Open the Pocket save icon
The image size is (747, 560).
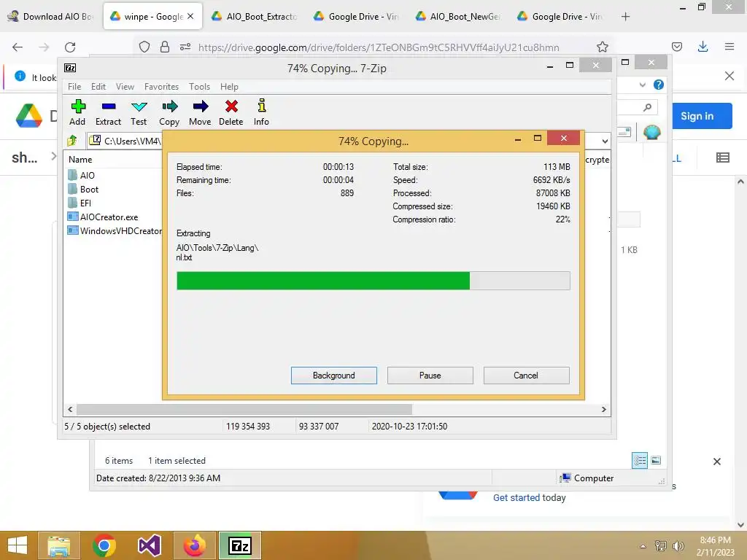(676, 47)
